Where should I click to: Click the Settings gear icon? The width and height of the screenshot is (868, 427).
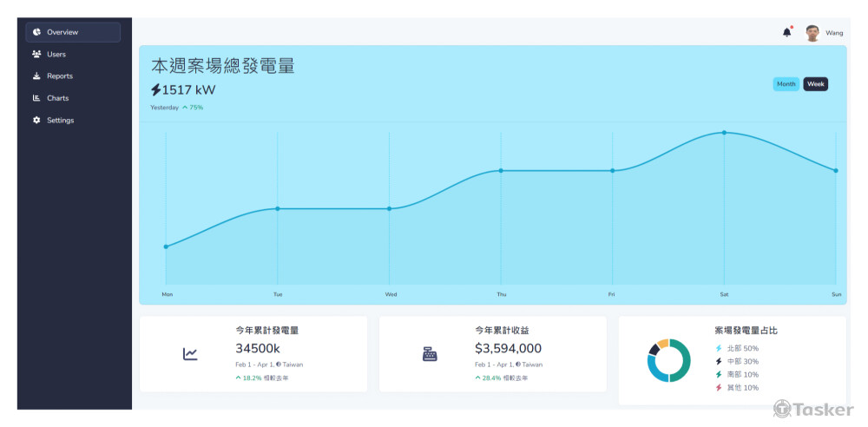[36, 120]
